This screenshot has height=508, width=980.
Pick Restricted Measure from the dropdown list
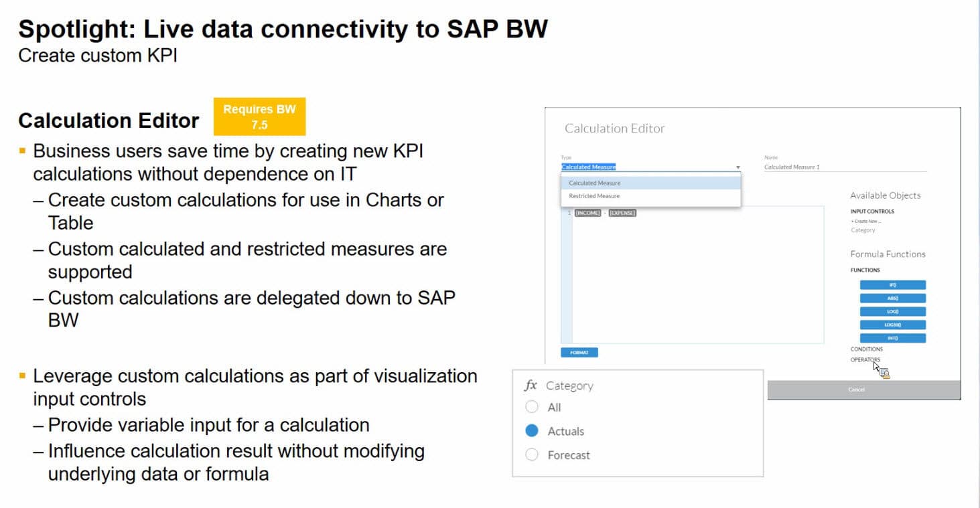click(x=593, y=196)
